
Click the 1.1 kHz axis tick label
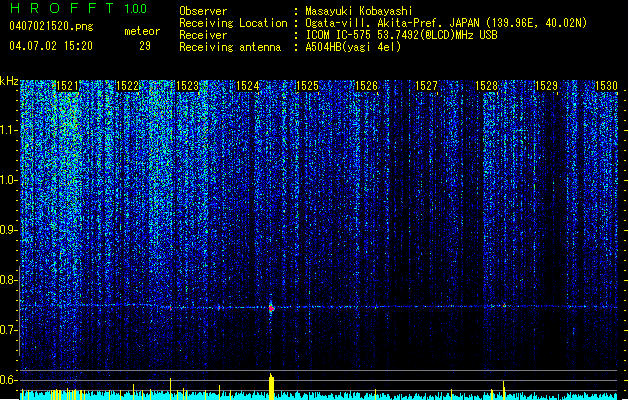click(x=8, y=130)
